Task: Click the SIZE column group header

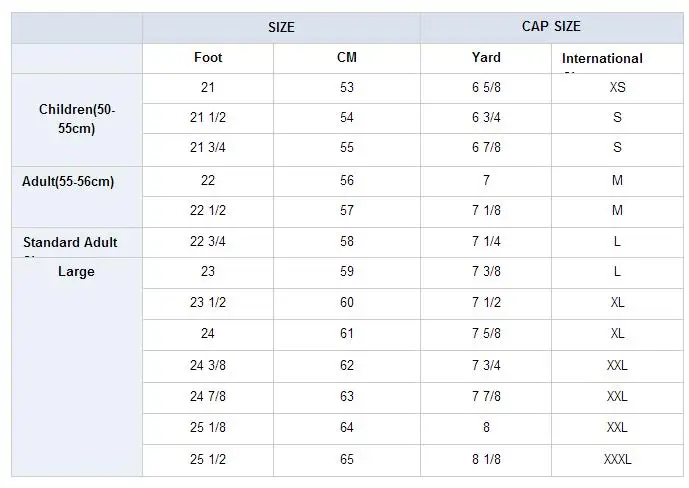Action: pos(281,27)
